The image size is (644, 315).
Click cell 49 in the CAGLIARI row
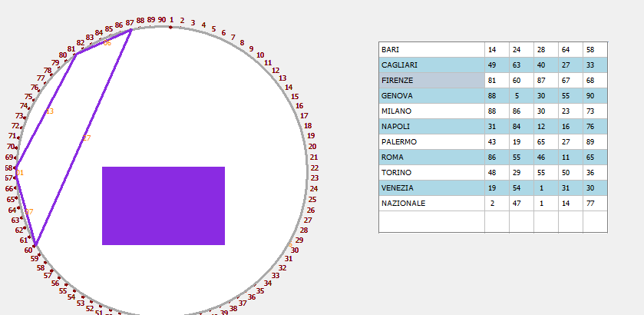click(497, 65)
